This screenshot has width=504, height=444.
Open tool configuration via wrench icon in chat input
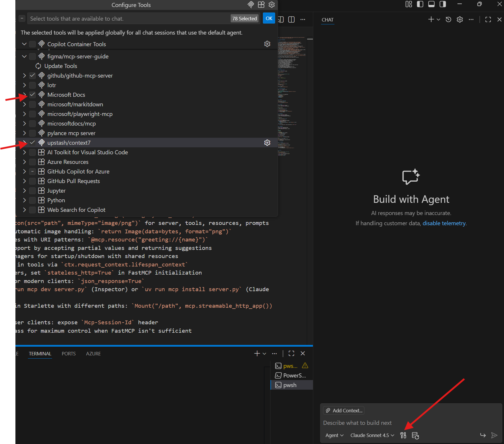403,435
